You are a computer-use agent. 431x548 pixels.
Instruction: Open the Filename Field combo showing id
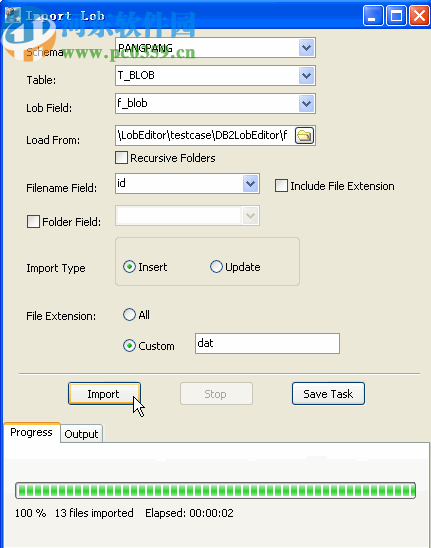click(187, 184)
